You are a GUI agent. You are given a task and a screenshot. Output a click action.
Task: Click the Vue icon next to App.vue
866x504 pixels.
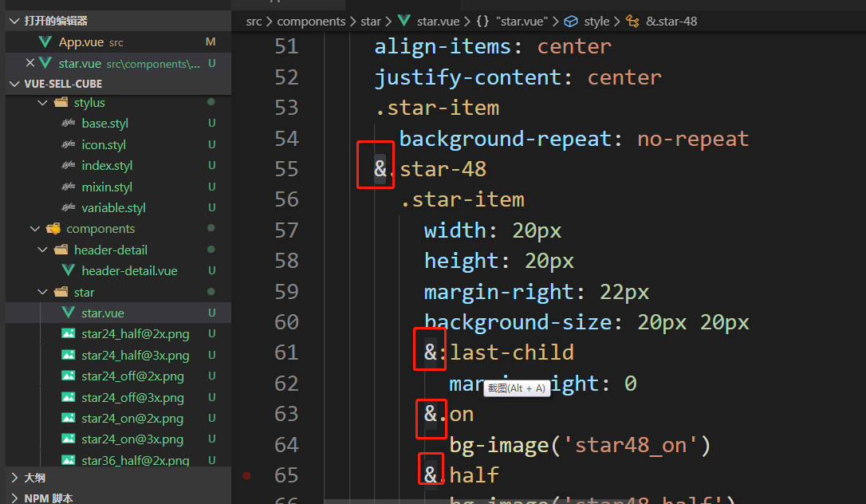pyautogui.click(x=45, y=42)
